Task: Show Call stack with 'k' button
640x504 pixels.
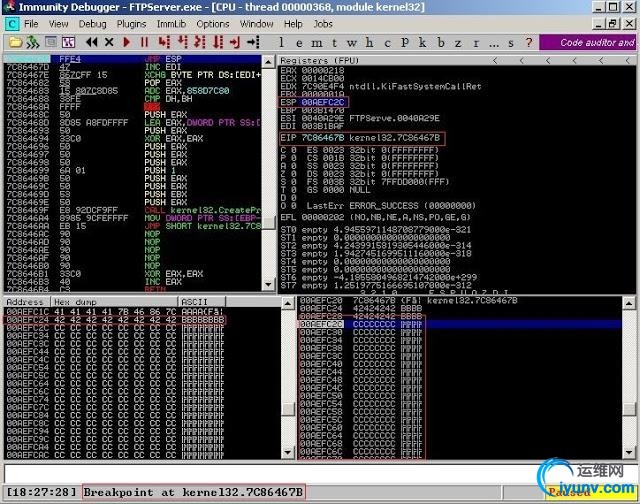Action: pyautogui.click(x=422, y=42)
